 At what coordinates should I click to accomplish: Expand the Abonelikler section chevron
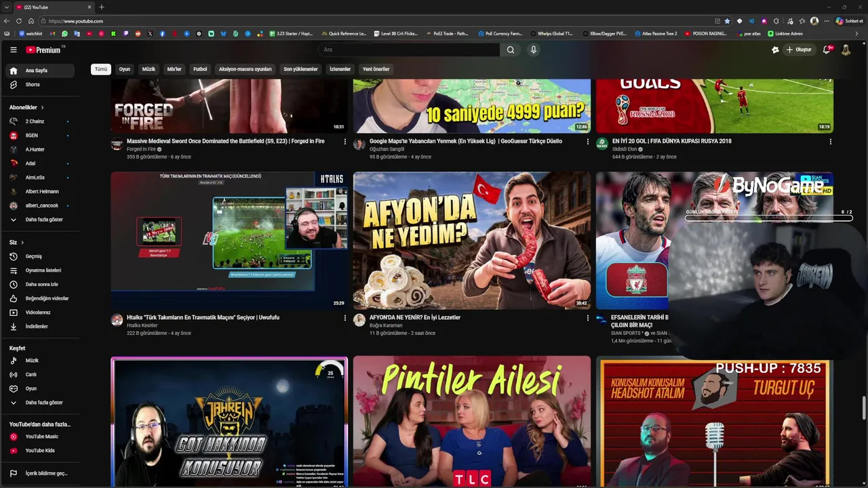(x=42, y=107)
